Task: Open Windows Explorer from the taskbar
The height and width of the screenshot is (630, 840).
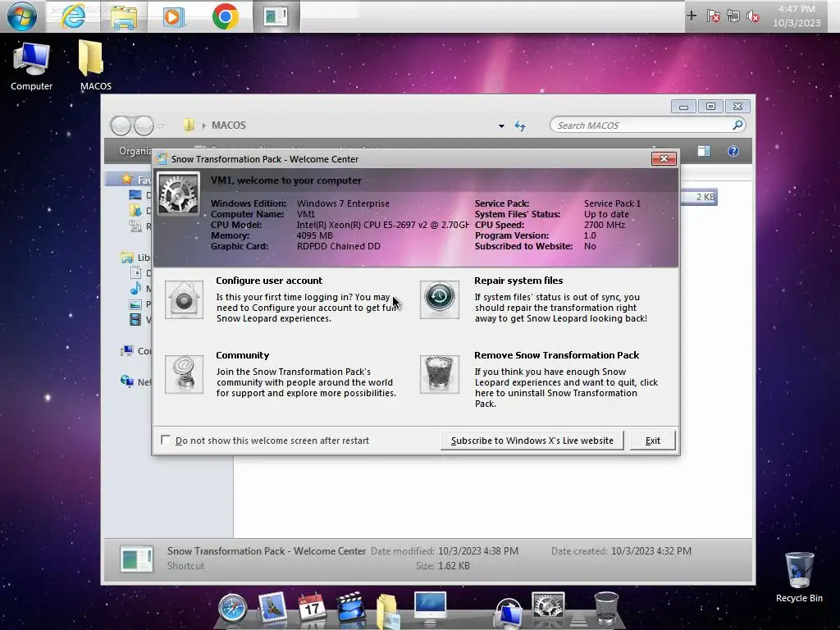Action: pos(124,16)
